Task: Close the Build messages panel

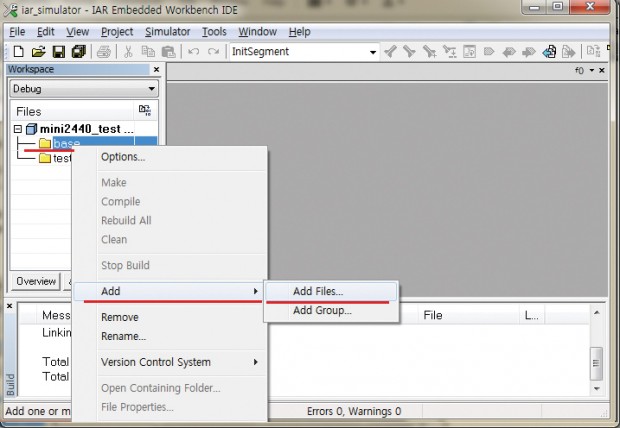Action: [x=9, y=306]
